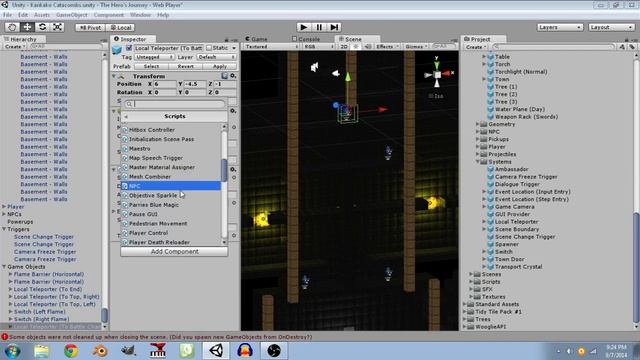This screenshot has width=640, height=360.
Task: Open the Window menu
Action: [x=140, y=15]
